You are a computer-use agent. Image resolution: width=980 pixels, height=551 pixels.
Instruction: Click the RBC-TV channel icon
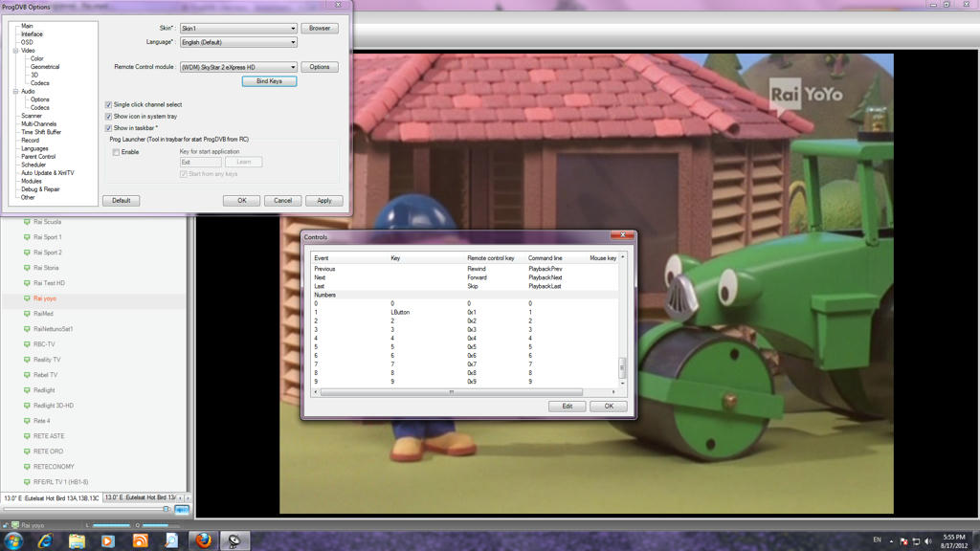[27, 344]
